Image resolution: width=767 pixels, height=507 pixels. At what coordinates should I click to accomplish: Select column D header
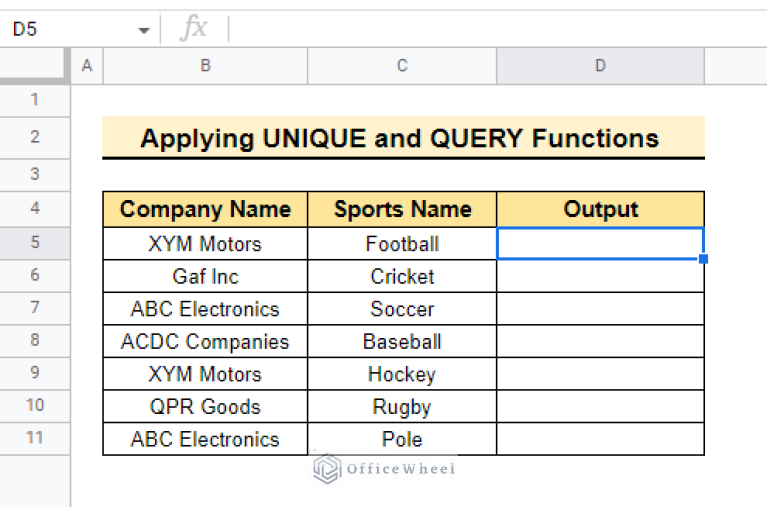tap(601, 66)
